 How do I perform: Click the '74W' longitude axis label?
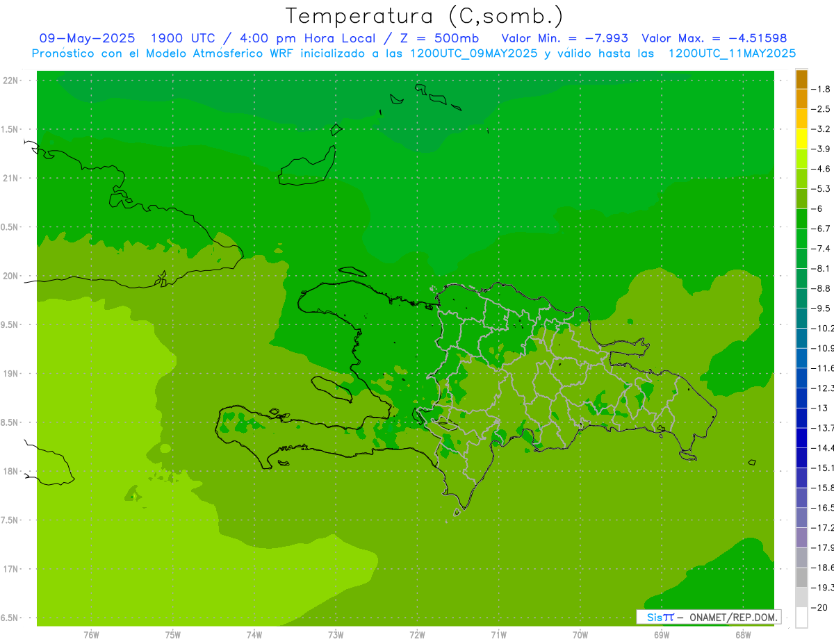(254, 635)
